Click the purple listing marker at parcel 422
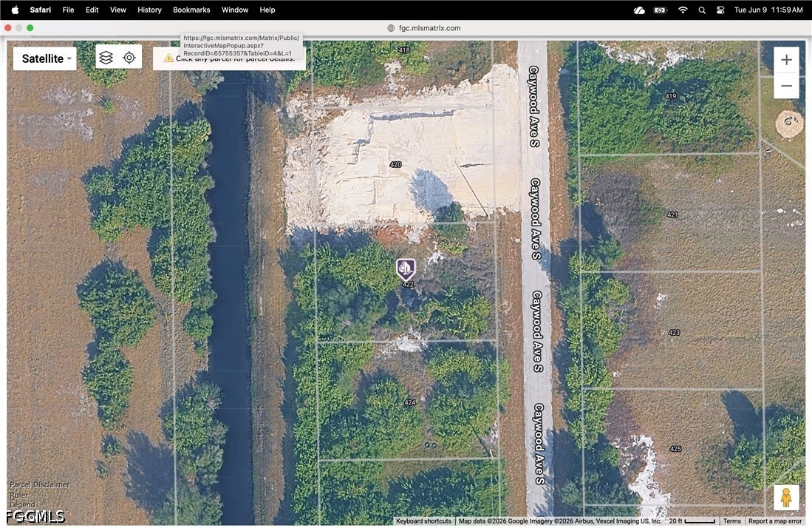 coord(406,269)
